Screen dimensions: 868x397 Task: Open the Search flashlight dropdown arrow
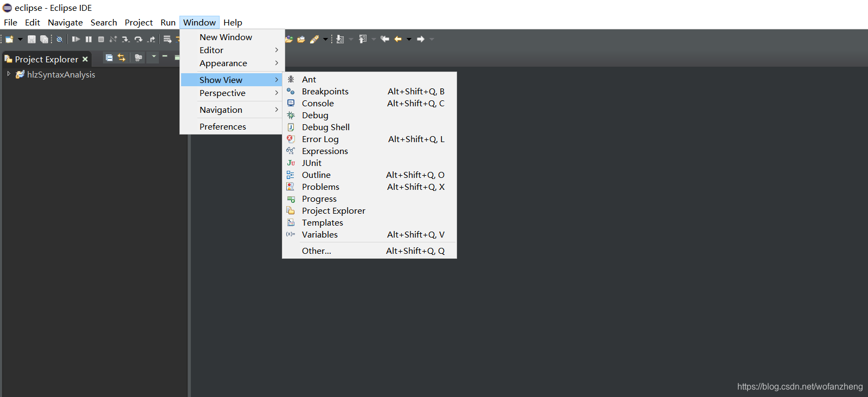click(325, 39)
